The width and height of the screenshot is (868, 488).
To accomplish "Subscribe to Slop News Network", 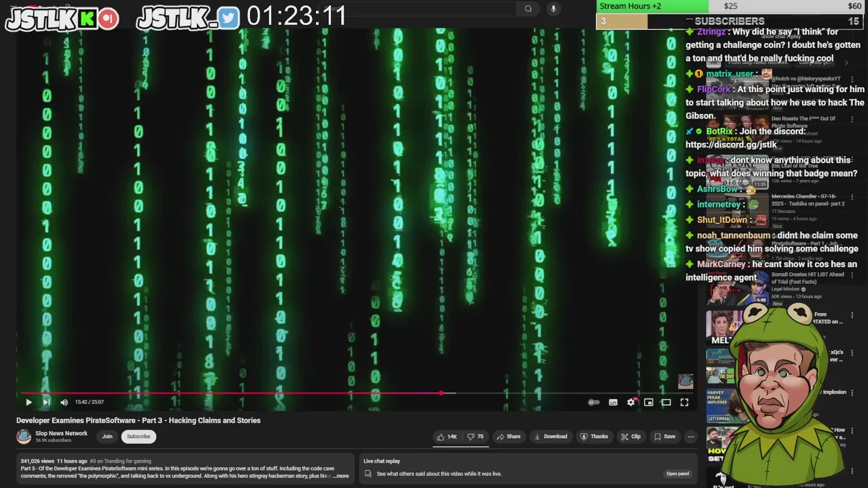I will (138, 436).
